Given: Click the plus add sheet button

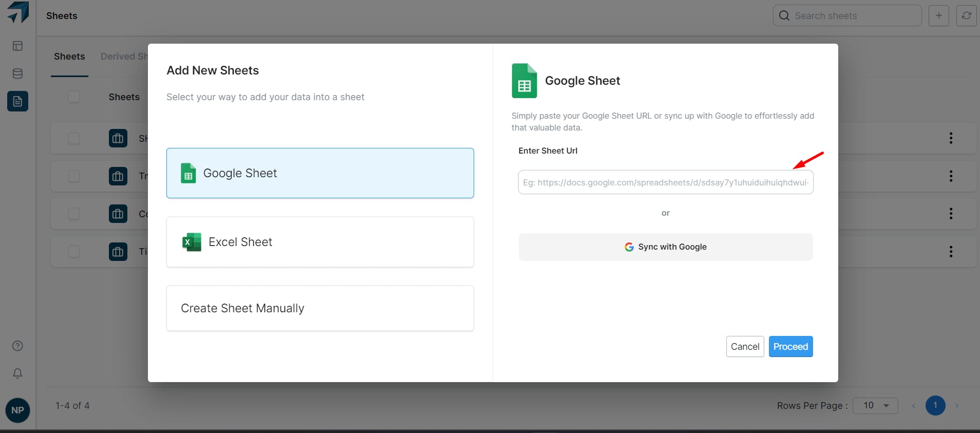Looking at the screenshot, I should (939, 15).
